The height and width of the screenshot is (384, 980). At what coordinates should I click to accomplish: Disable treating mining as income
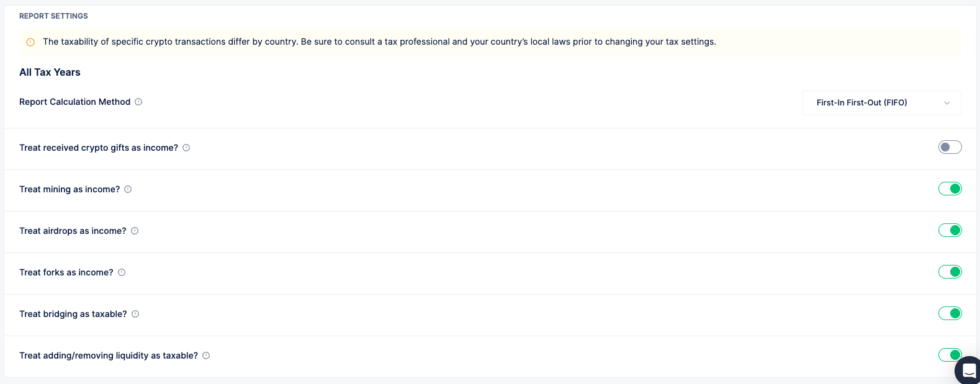point(950,188)
